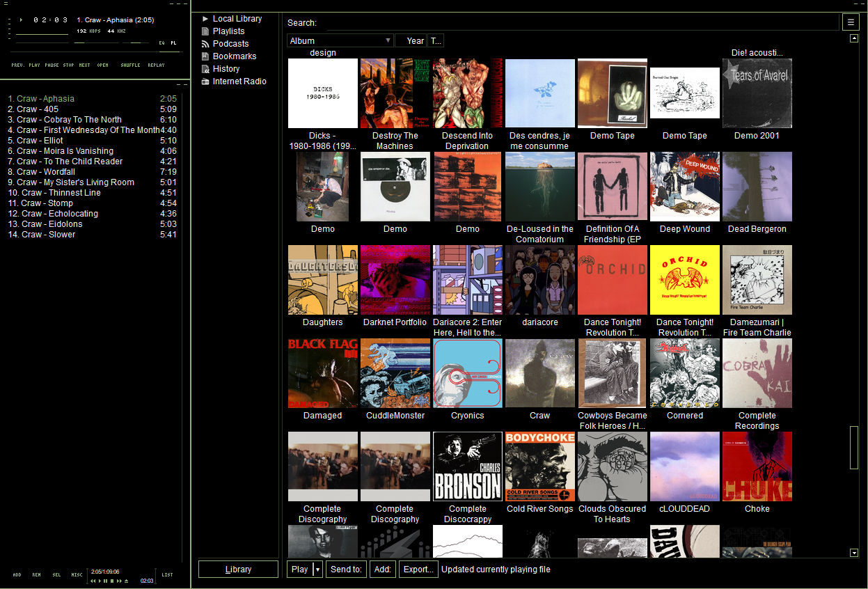Select the Cryonics album cover
Image resolution: width=868 pixels, height=589 pixels.
pyautogui.click(x=468, y=373)
